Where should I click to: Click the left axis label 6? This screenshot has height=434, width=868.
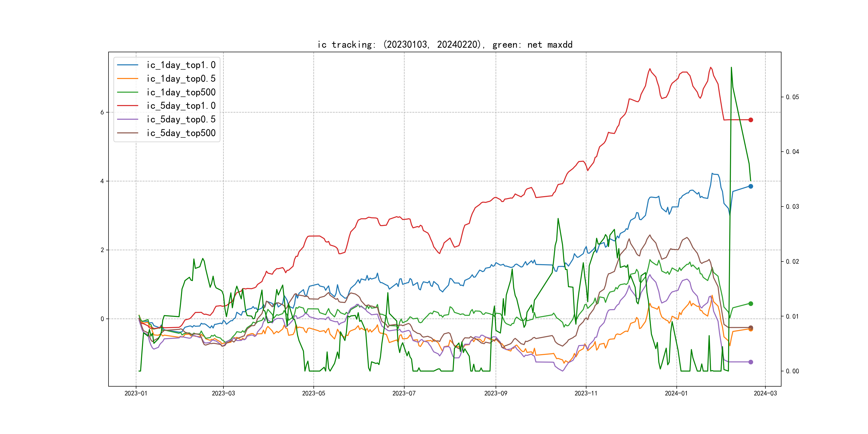[x=102, y=112]
